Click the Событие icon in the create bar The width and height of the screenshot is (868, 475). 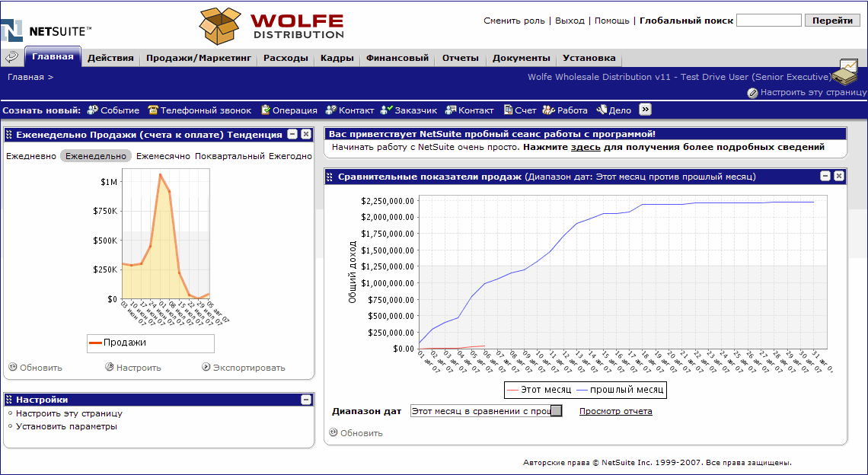(92, 110)
